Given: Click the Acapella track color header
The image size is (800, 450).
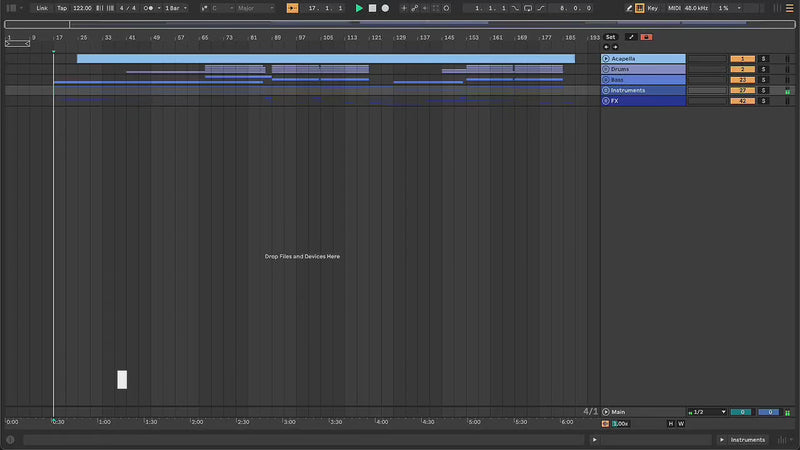Looking at the screenshot, I should (647, 59).
